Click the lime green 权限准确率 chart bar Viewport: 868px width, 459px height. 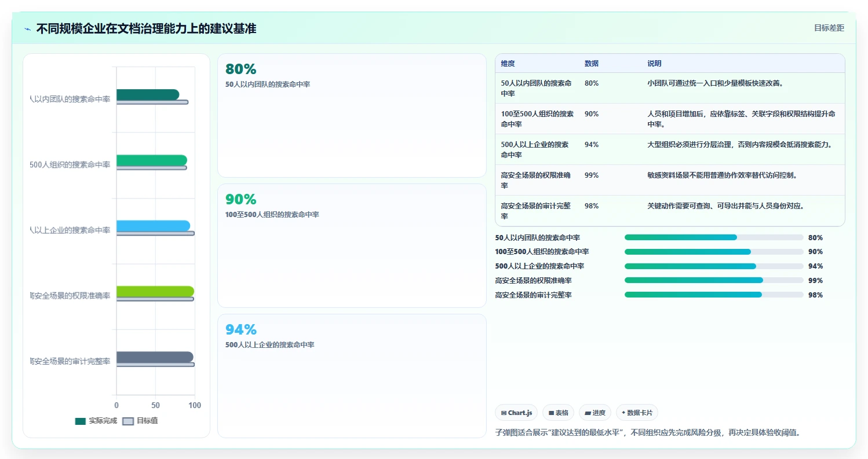pos(155,291)
